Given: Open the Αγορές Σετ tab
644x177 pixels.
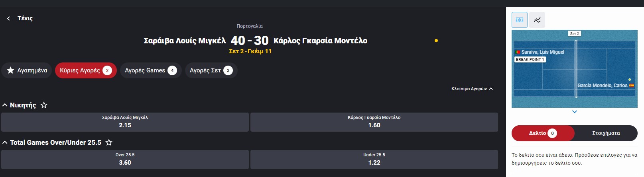Looking at the screenshot, I should pyautogui.click(x=211, y=70).
